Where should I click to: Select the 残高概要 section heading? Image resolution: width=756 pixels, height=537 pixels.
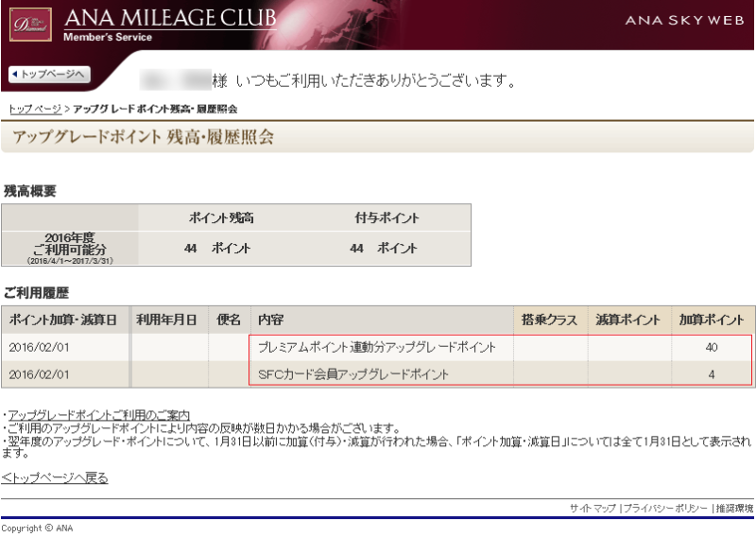30,191
